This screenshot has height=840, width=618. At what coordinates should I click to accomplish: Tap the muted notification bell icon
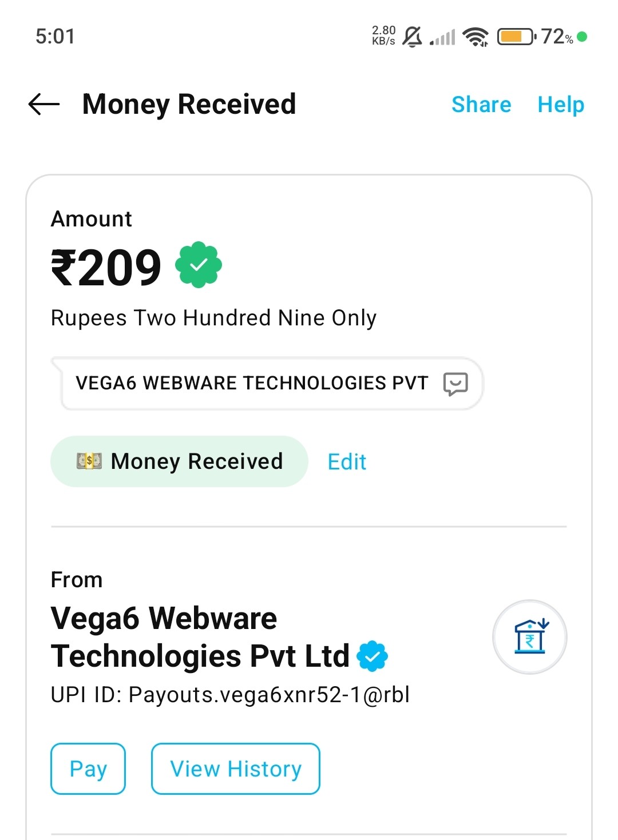[412, 37]
